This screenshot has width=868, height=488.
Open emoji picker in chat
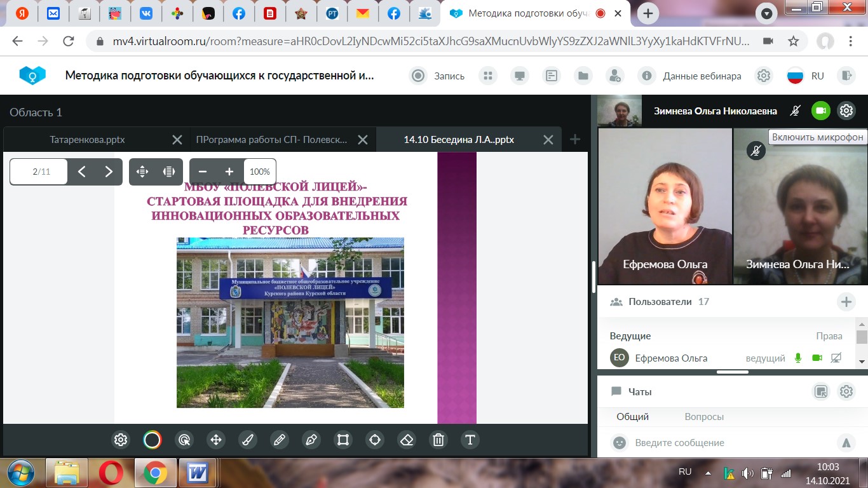619,443
